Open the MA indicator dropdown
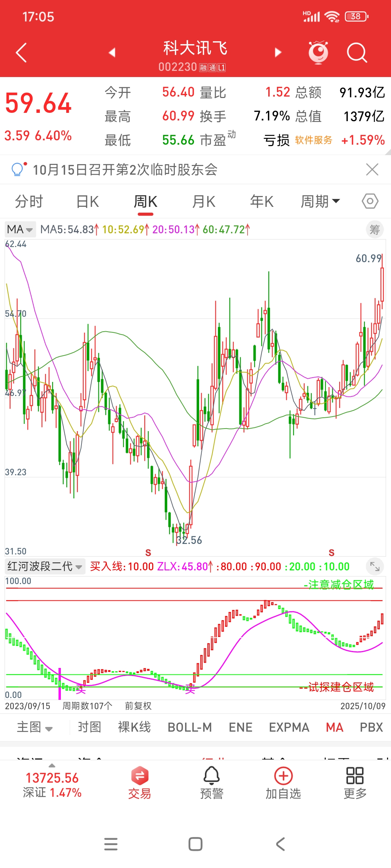The height and width of the screenshot is (868, 391). (20, 229)
